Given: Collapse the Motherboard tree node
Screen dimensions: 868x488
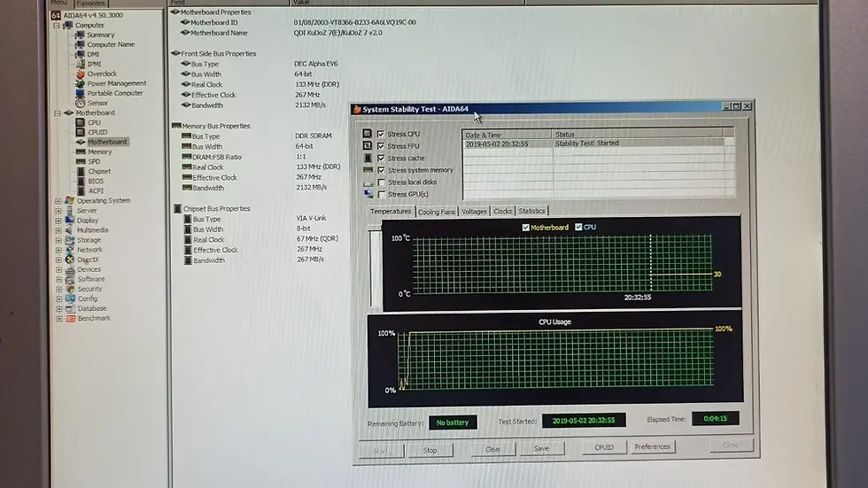Looking at the screenshot, I should point(57,112).
